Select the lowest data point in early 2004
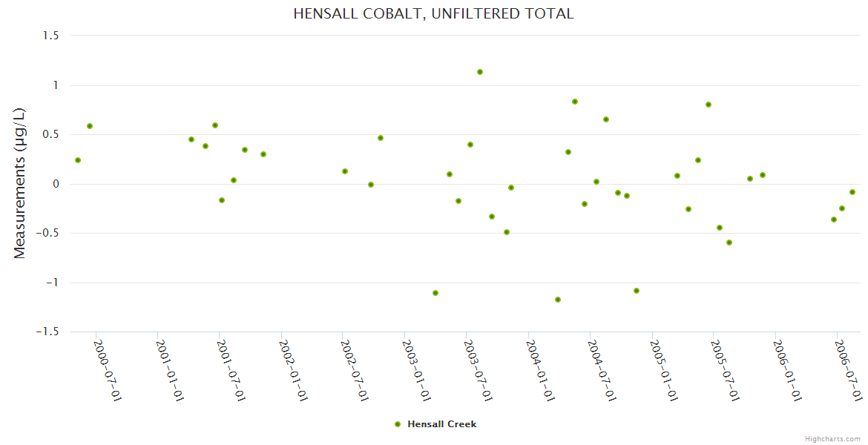The width and height of the screenshot is (868, 445). [558, 300]
